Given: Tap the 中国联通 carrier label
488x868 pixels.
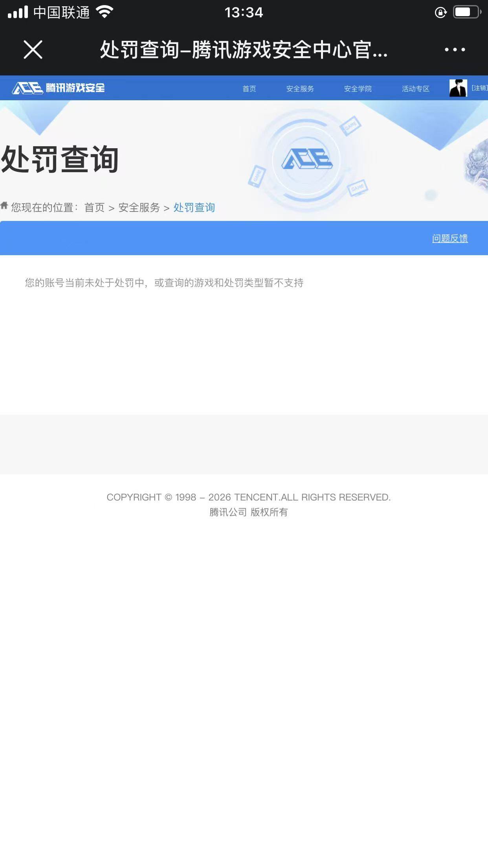Looking at the screenshot, I should [x=62, y=12].
